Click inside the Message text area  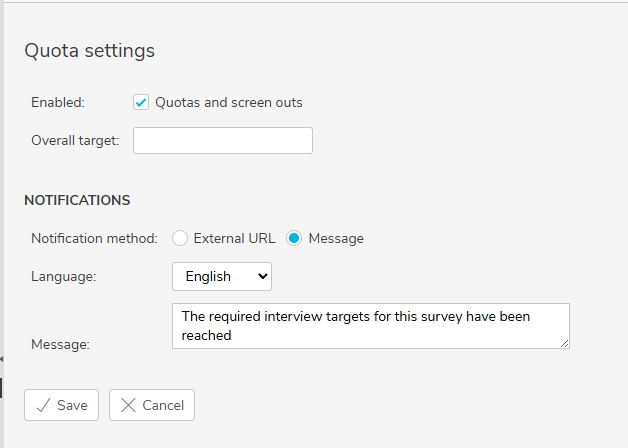[x=371, y=326]
